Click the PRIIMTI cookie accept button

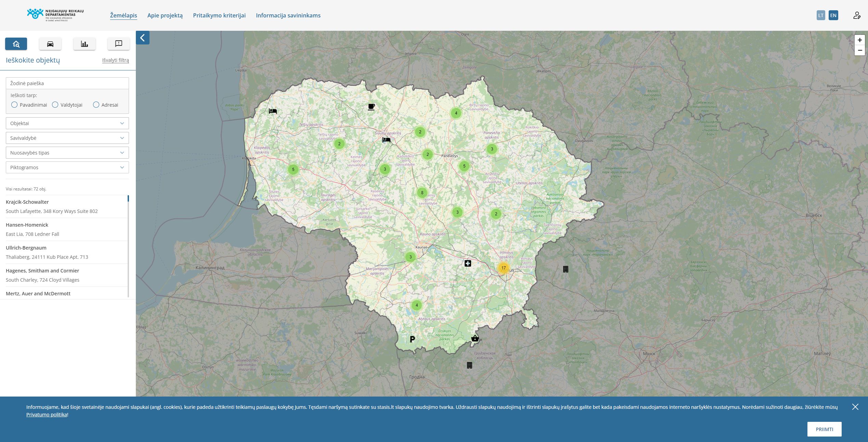click(824, 429)
